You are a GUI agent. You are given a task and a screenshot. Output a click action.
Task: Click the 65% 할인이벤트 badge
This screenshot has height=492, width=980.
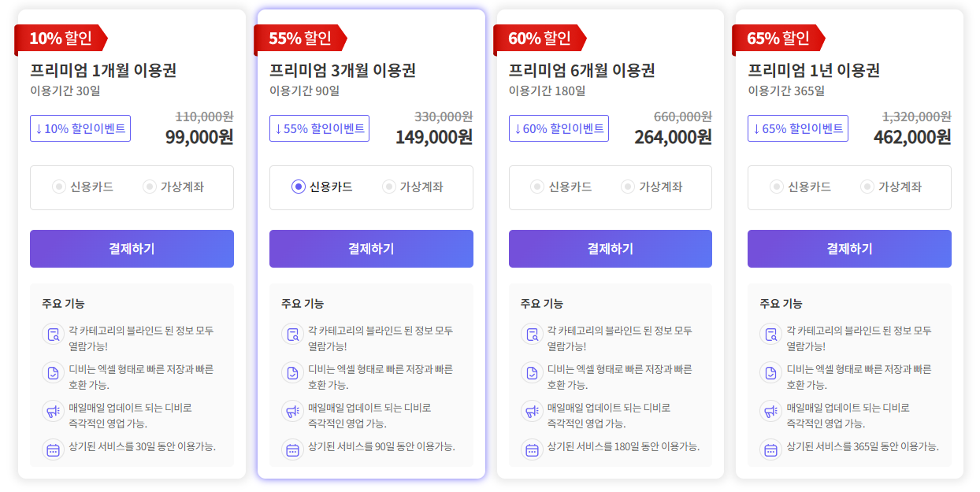click(797, 128)
